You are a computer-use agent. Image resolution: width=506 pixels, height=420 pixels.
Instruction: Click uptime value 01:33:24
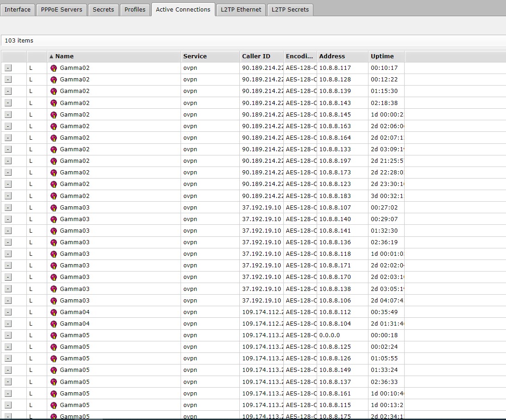[384, 370]
